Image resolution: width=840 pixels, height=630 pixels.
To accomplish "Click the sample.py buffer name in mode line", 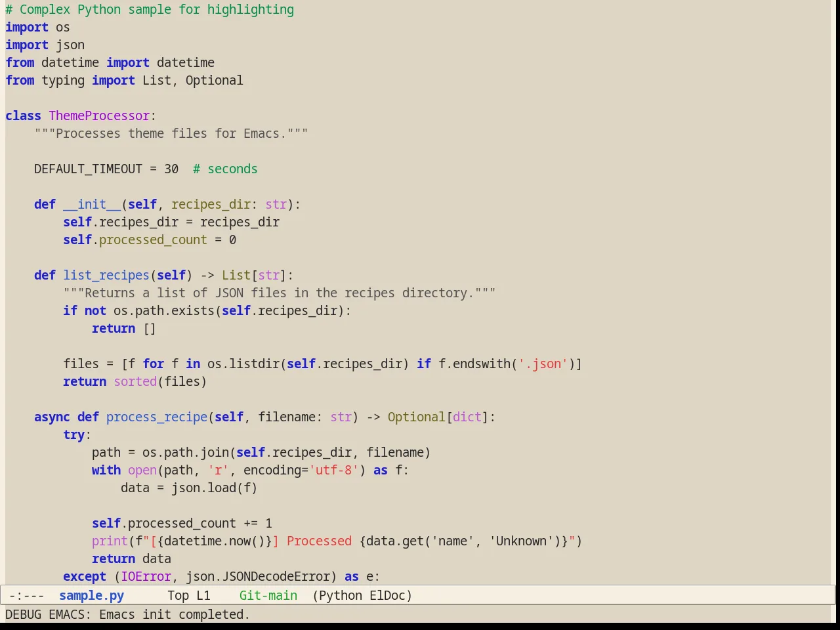I will pyautogui.click(x=91, y=595).
